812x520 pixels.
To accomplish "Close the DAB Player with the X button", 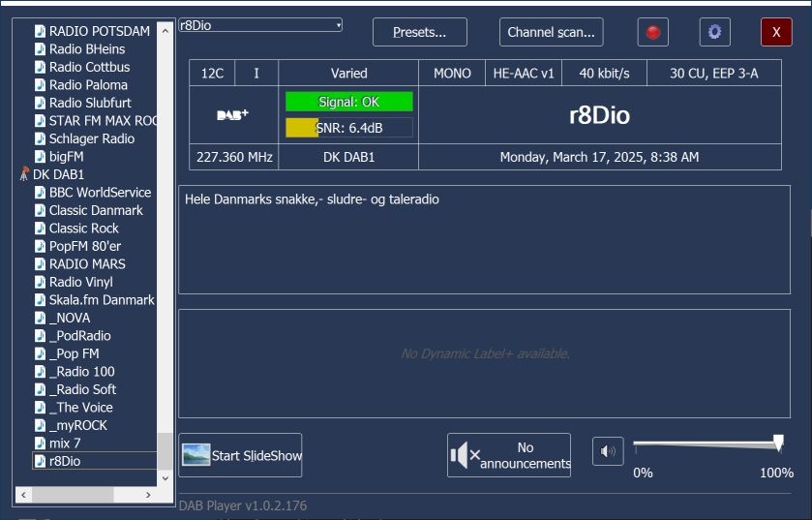I will [x=775, y=32].
